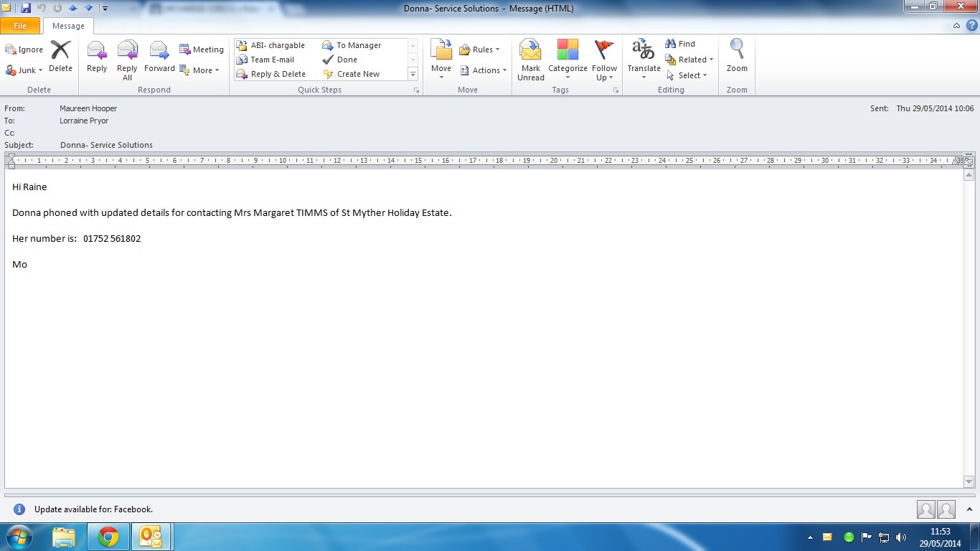Open the Actions dropdown
This screenshot has height=551, width=980.
click(484, 70)
